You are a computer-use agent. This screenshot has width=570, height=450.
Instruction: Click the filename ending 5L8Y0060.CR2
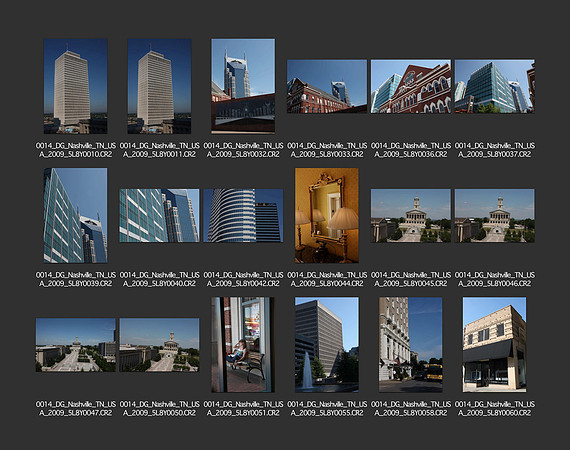coord(494,409)
